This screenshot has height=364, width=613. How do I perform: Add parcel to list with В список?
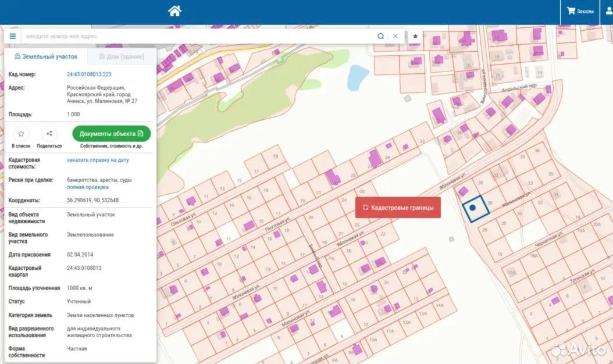coord(21,137)
